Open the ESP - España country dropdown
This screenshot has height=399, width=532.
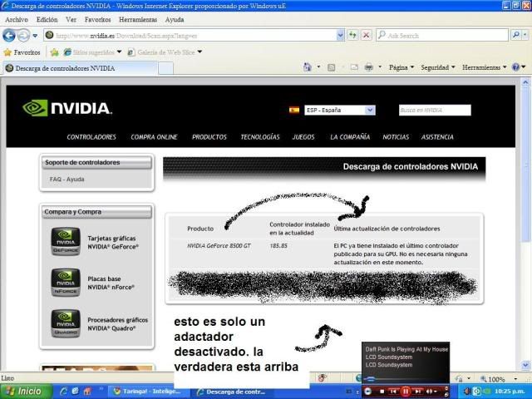[340, 110]
